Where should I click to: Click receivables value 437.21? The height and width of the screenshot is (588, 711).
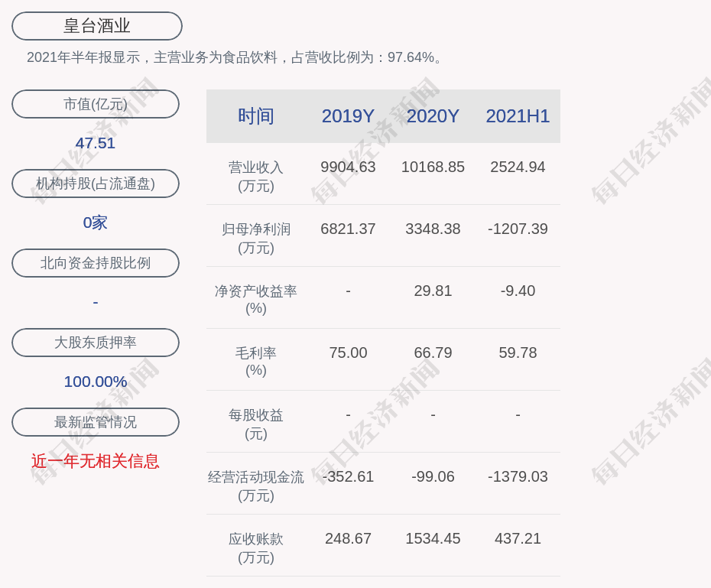(518, 538)
